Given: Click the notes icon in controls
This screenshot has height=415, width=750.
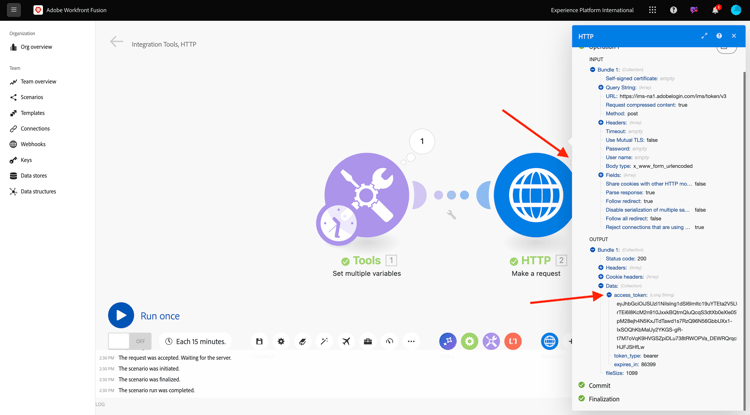Looking at the screenshot, I should [x=302, y=341].
